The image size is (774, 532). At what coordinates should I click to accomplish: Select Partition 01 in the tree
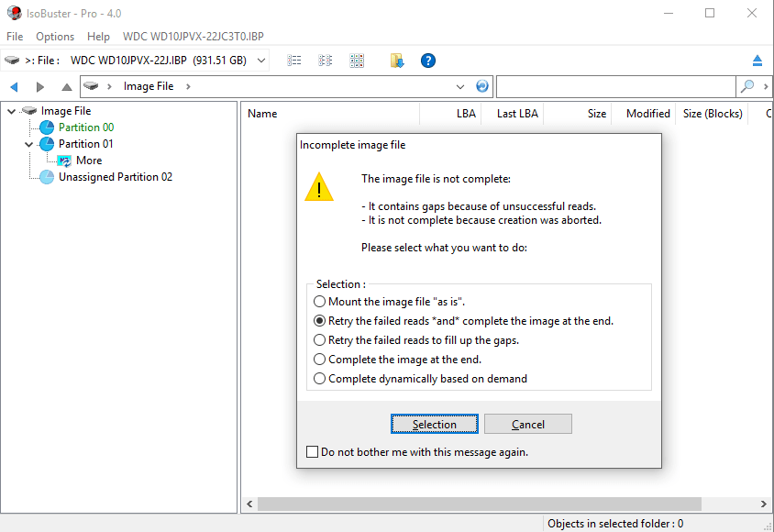click(x=86, y=144)
